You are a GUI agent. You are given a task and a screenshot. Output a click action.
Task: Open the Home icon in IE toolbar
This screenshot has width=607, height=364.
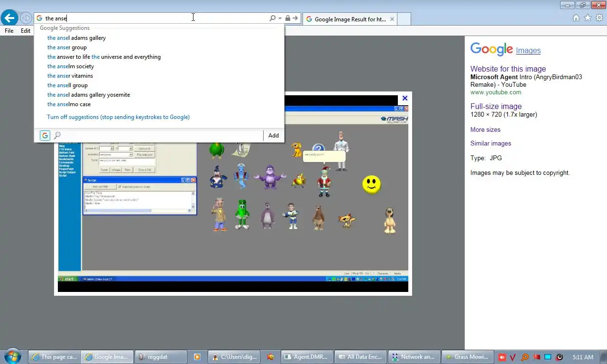point(576,18)
